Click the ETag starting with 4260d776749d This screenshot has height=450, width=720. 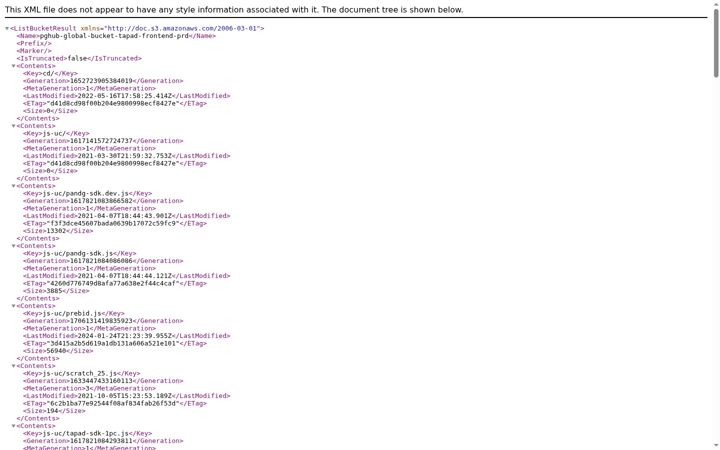[x=113, y=284]
